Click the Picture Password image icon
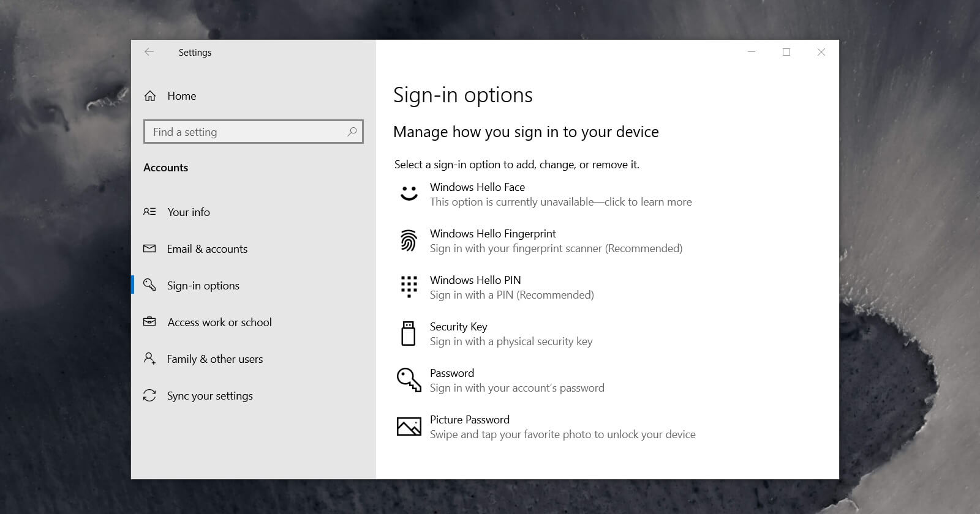 [x=409, y=426]
